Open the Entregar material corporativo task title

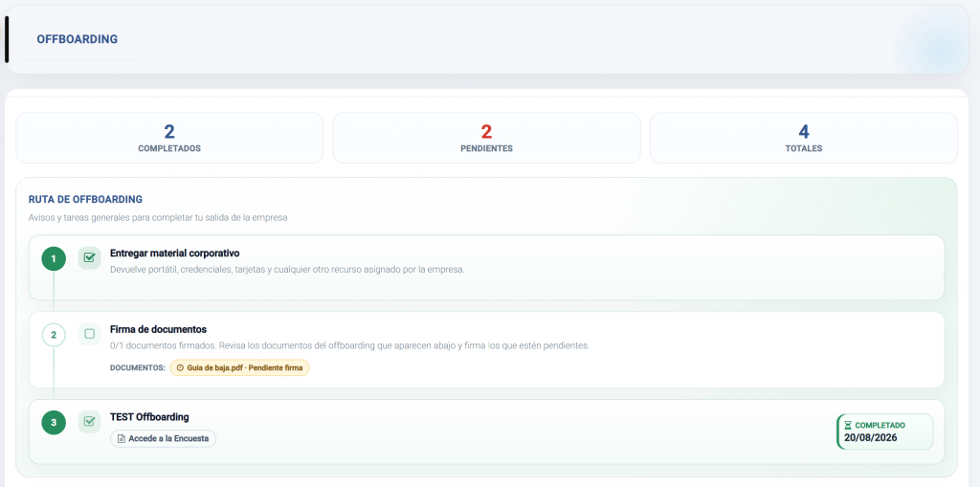[x=175, y=254]
